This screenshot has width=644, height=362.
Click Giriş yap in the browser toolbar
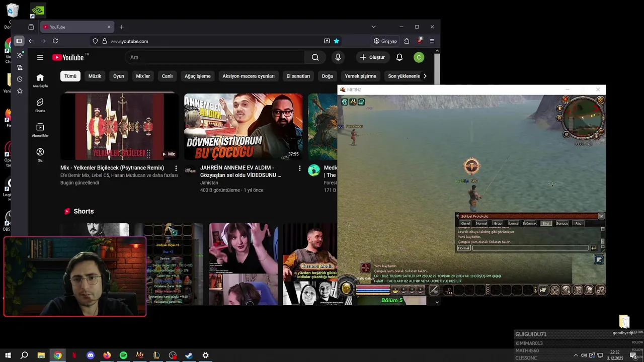coord(385,41)
